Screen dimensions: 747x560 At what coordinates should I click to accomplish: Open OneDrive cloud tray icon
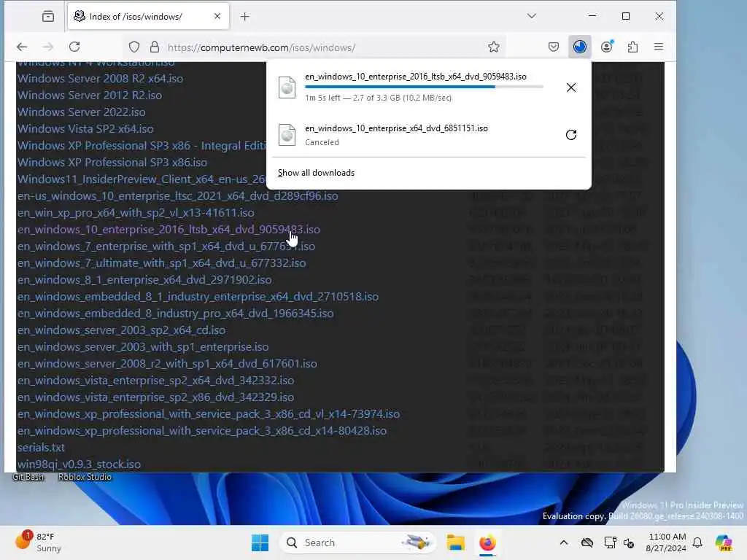[587, 542]
